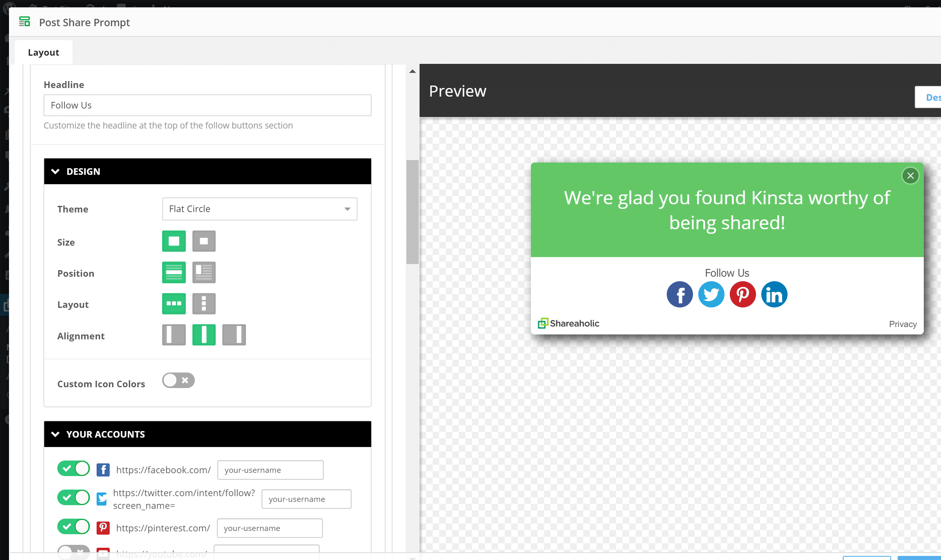Click the small size layout icon

tap(204, 242)
